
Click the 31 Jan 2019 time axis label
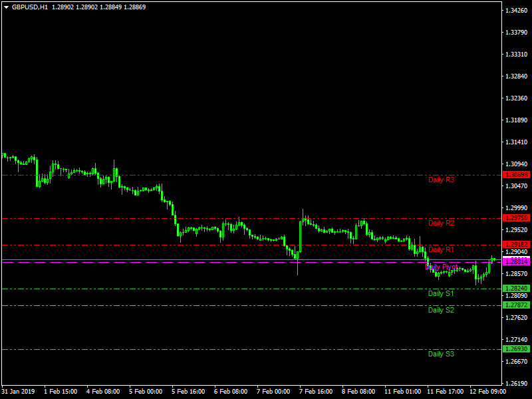19,392
